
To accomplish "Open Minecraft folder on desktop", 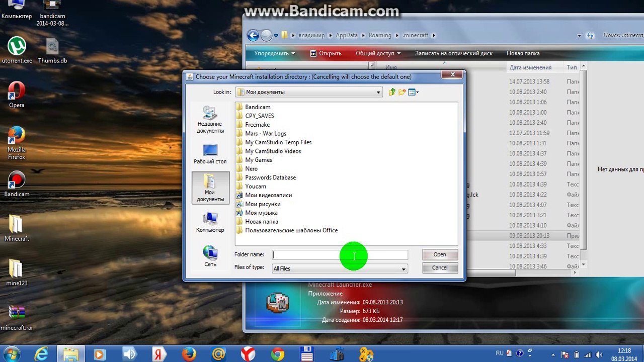I will tap(17, 228).
